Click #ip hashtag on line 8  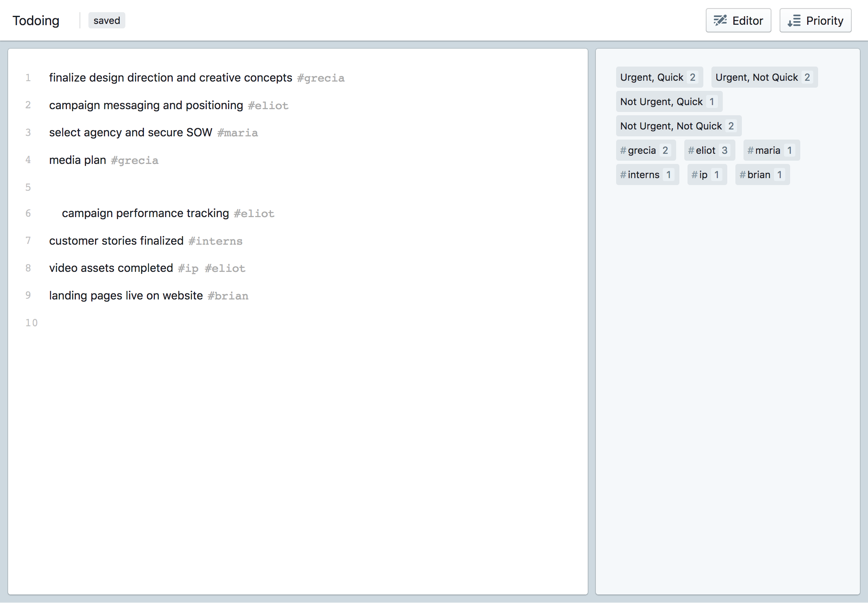point(188,268)
